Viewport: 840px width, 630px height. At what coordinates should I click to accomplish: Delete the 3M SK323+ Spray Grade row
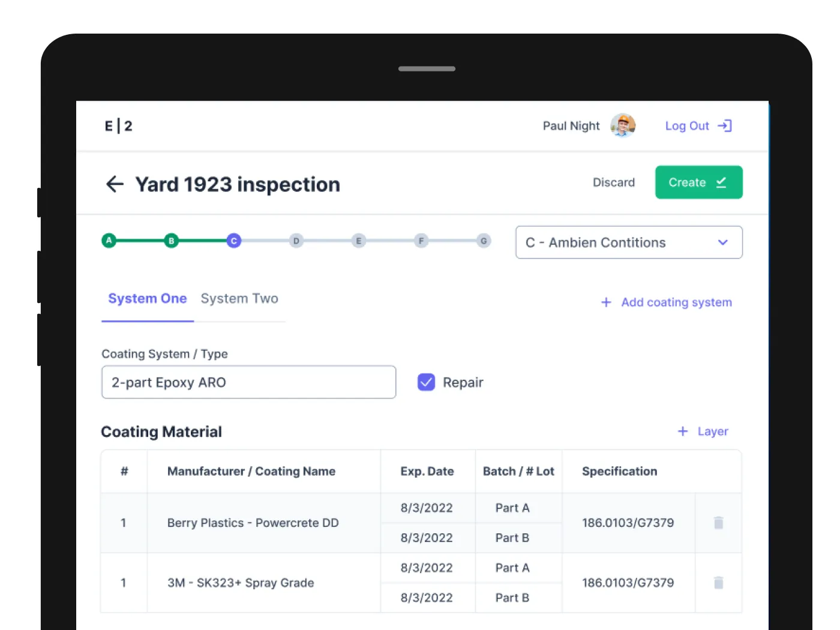718,583
